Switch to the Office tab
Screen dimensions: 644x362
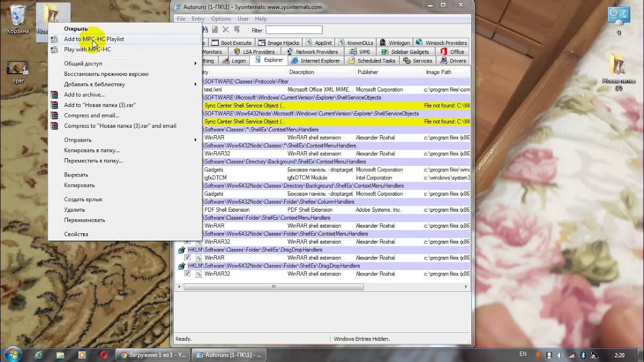click(452, 52)
